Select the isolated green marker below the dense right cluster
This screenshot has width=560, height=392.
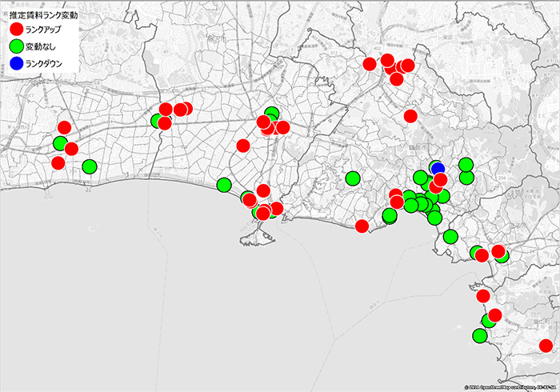(450, 237)
